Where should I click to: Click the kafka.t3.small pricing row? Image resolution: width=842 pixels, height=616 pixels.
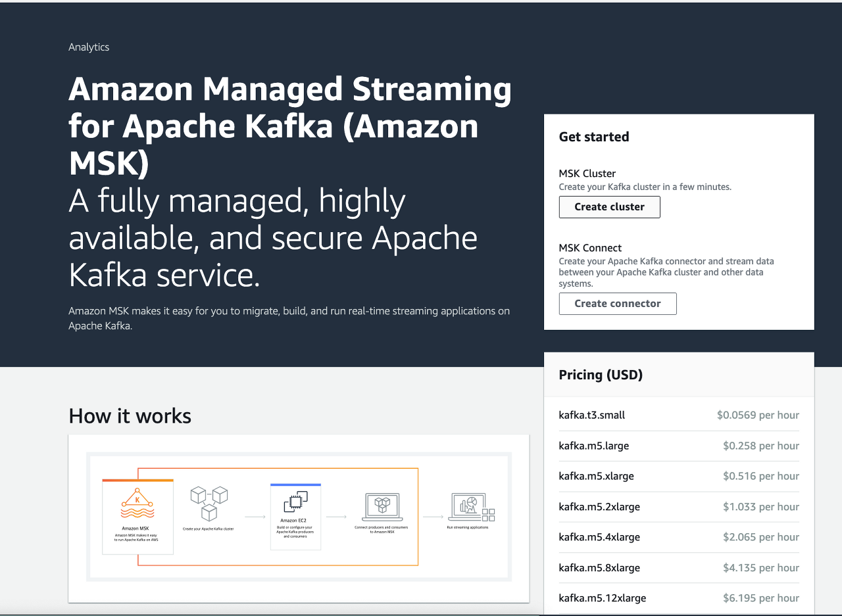(x=679, y=415)
